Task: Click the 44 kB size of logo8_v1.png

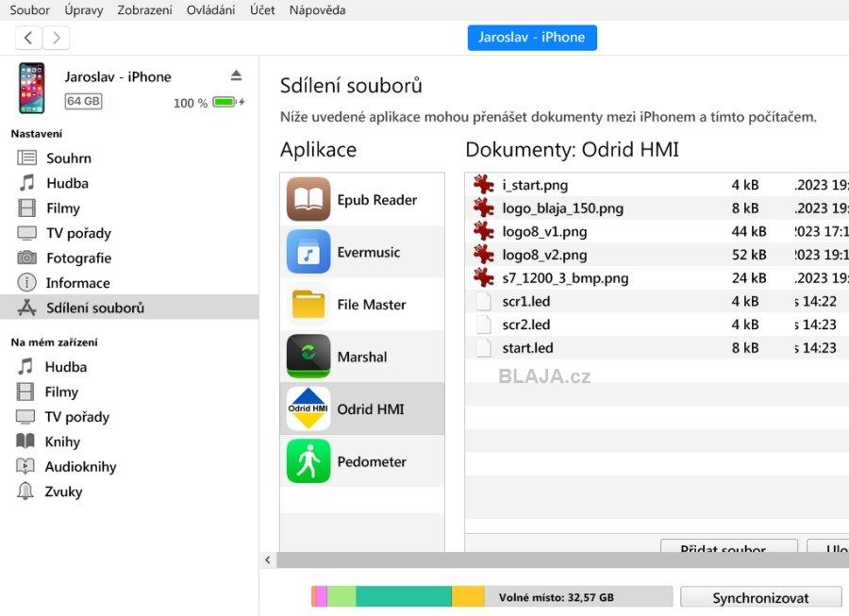Action: 749,232
